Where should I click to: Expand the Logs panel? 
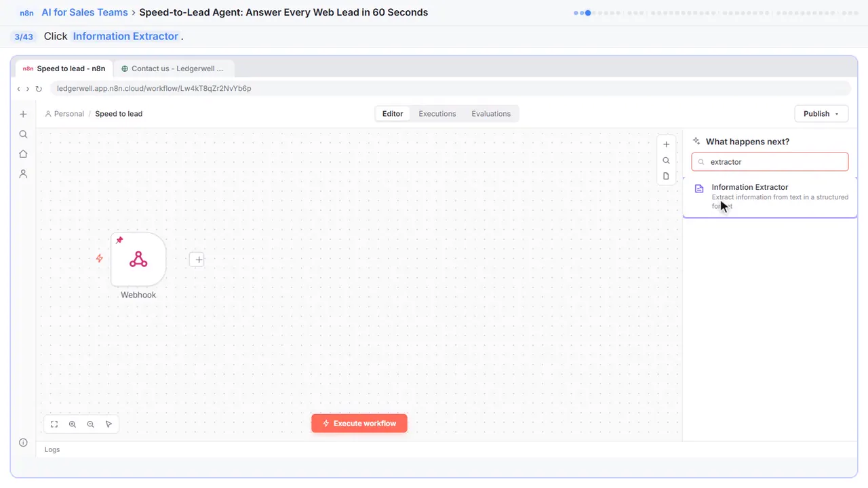(52, 449)
